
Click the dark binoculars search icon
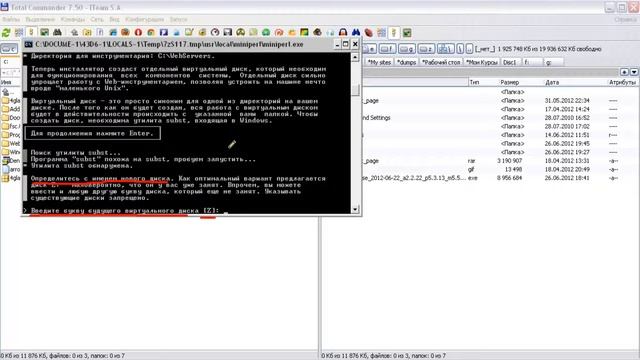point(57,32)
